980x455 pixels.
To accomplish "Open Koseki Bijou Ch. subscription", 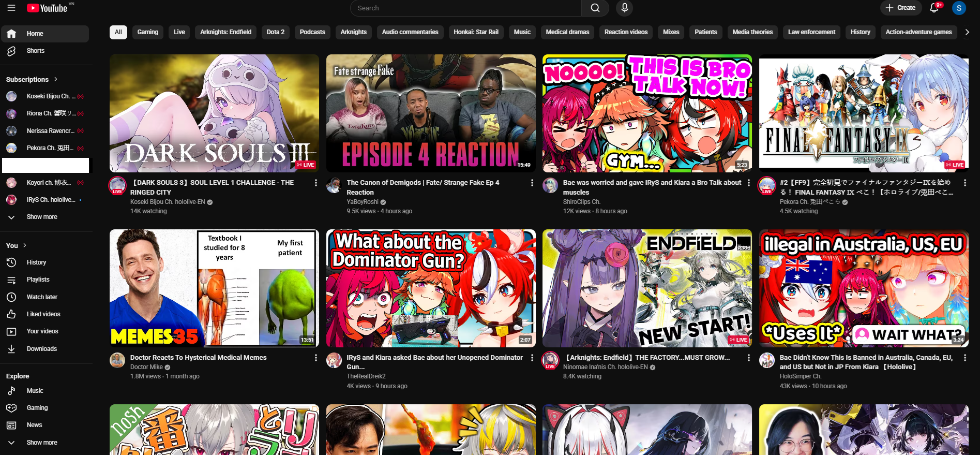I will pyautogui.click(x=46, y=96).
